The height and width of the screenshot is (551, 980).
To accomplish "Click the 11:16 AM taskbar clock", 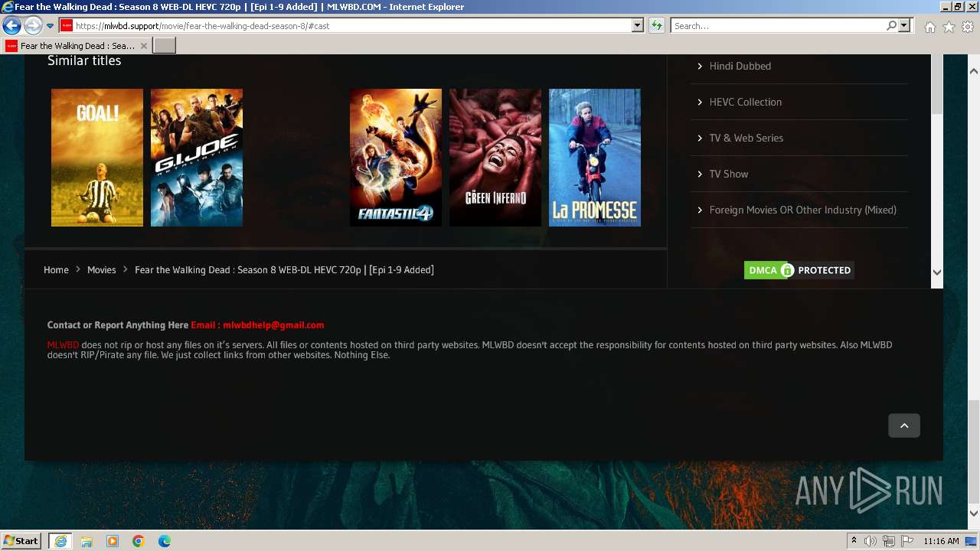I will (x=941, y=541).
